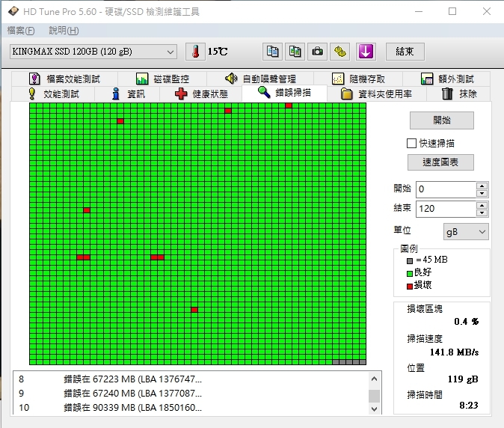The image size is (504, 428).
Task: Maximize the HD Tune Pro window
Action: tap(452, 11)
